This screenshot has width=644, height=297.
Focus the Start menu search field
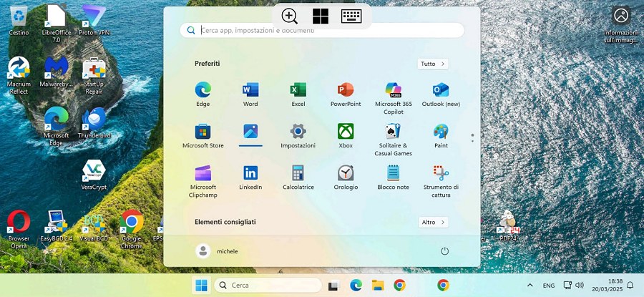click(322, 30)
